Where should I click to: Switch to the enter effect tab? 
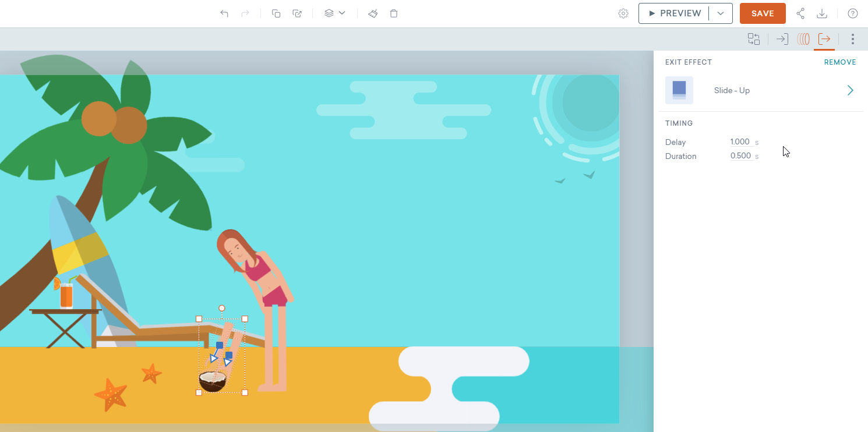[x=782, y=39]
